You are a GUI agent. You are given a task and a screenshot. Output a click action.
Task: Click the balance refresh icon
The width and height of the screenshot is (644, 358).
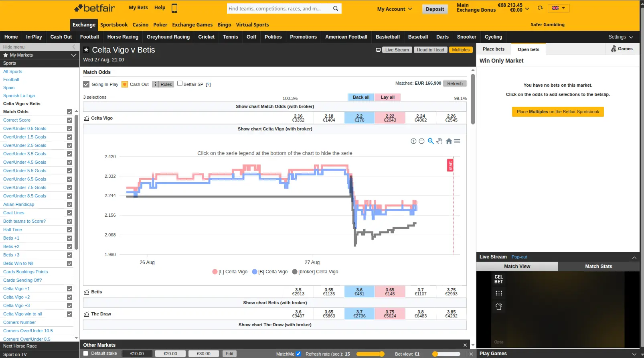click(540, 8)
